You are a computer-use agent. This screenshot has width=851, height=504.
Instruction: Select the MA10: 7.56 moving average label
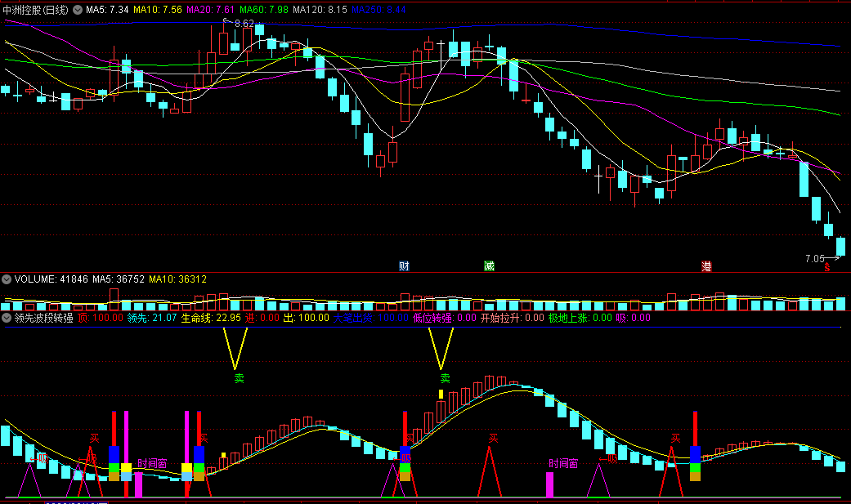158,10
